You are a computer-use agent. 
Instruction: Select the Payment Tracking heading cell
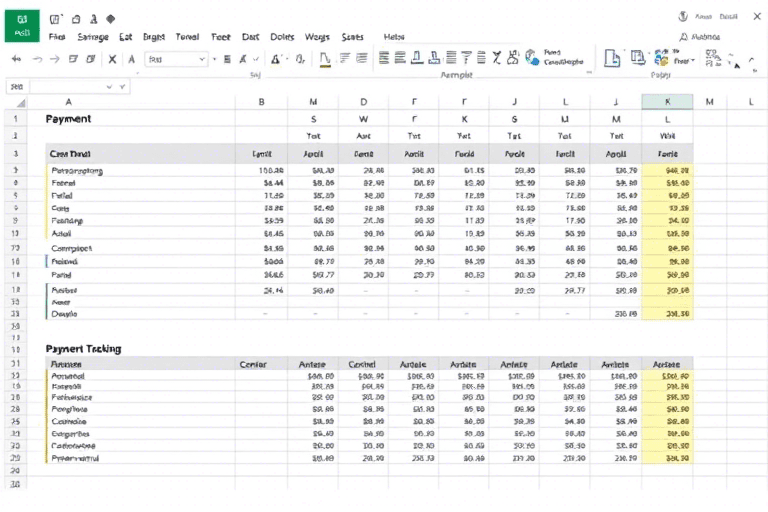[x=83, y=349]
